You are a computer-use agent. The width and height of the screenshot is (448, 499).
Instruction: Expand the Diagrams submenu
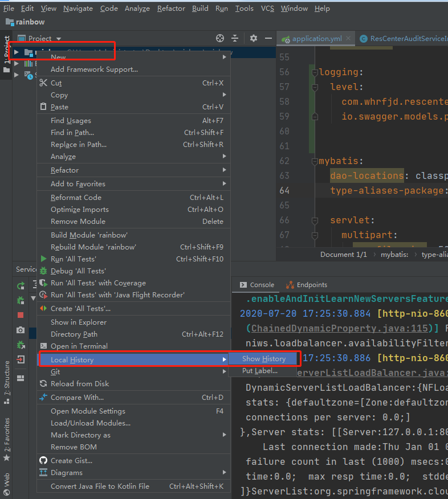pos(133,473)
